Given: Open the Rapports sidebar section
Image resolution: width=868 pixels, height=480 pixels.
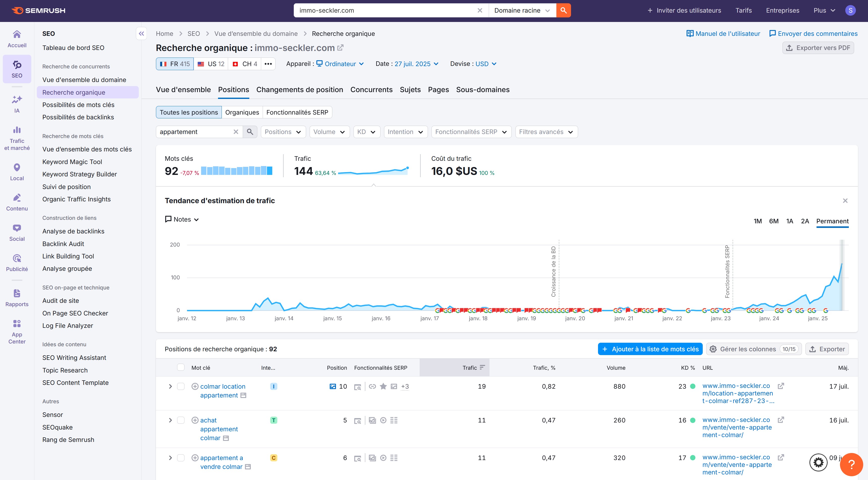Looking at the screenshot, I should tap(17, 298).
